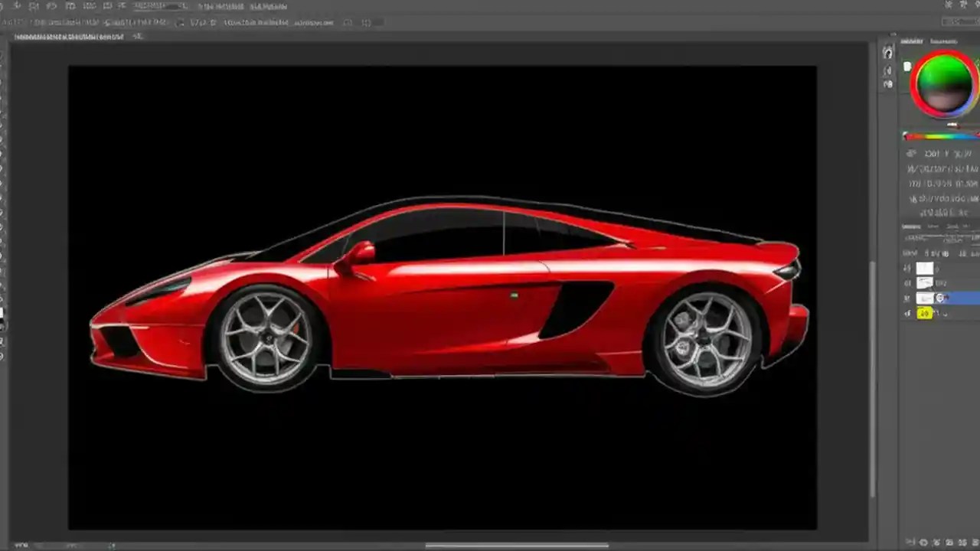980x551 pixels.
Task: Open the foreground color swatch in the toolbar
Action: coord(6,314)
